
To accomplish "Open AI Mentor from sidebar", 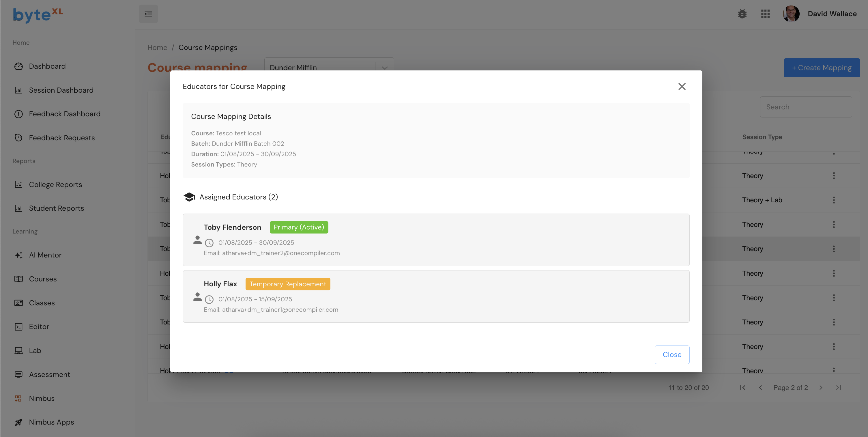I will pos(45,255).
